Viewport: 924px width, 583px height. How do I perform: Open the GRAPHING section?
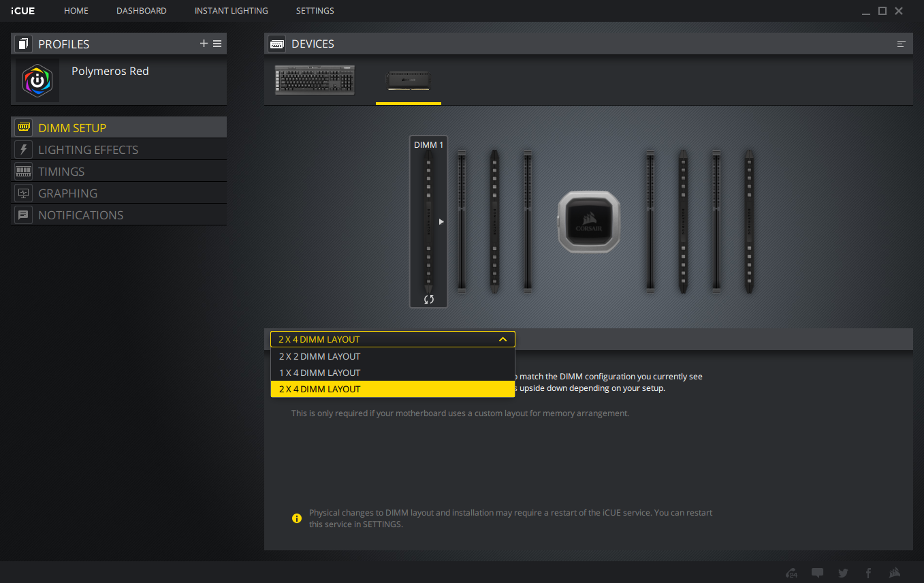68,193
